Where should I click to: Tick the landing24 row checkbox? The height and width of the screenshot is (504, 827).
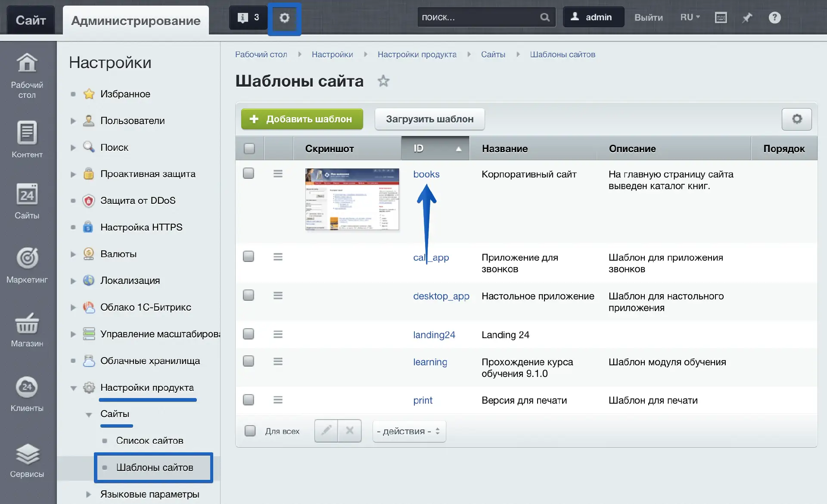tap(249, 334)
